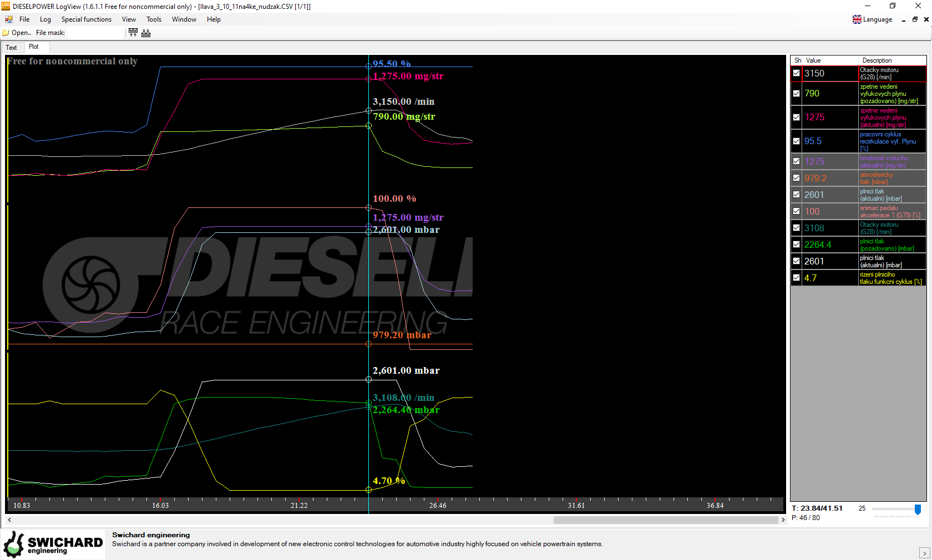
Task: Click the expand-plot-upward toolbar icon
Action: [x=133, y=33]
